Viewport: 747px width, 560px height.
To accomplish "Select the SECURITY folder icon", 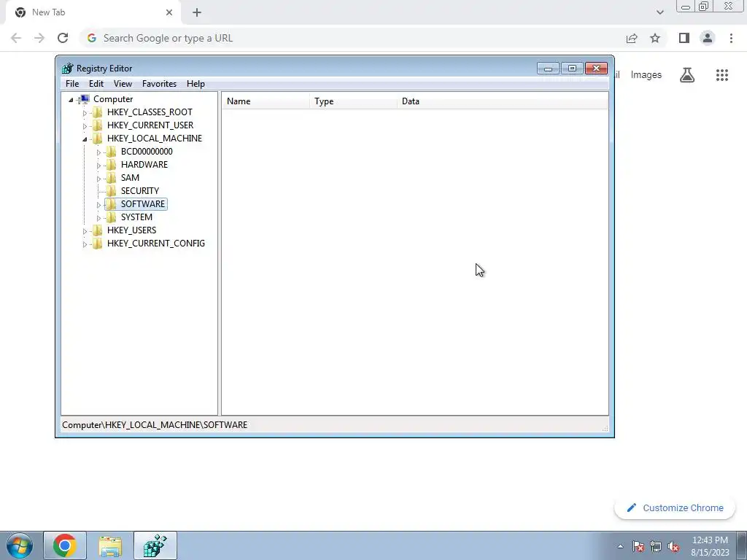I will pos(111,190).
